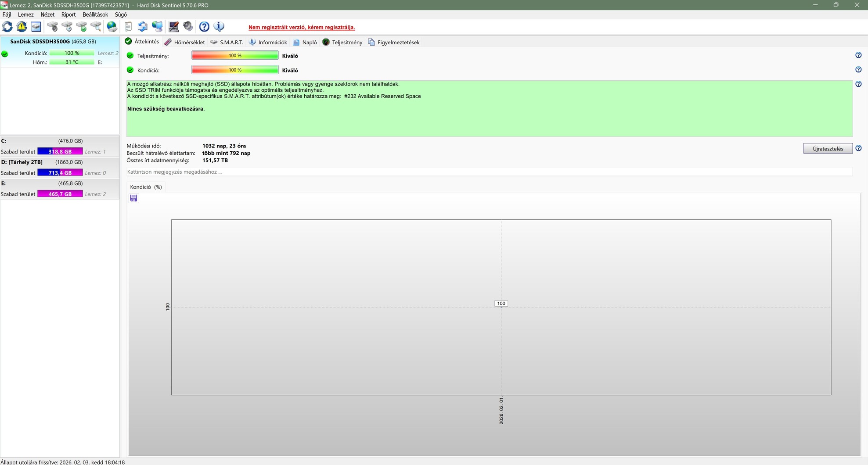Click the help icon beside the Teljesítmény bar

(x=858, y=55)
